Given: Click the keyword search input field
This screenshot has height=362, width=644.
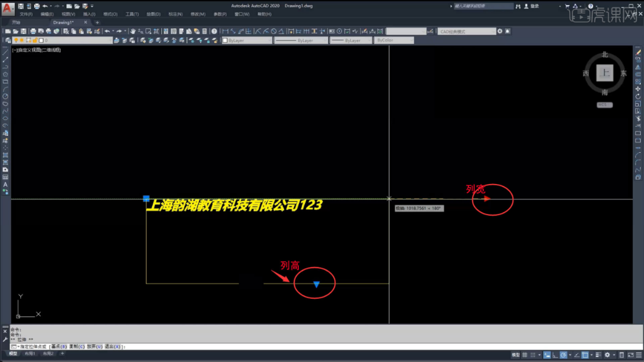Looking at the screenshot, I should (484, 6).
